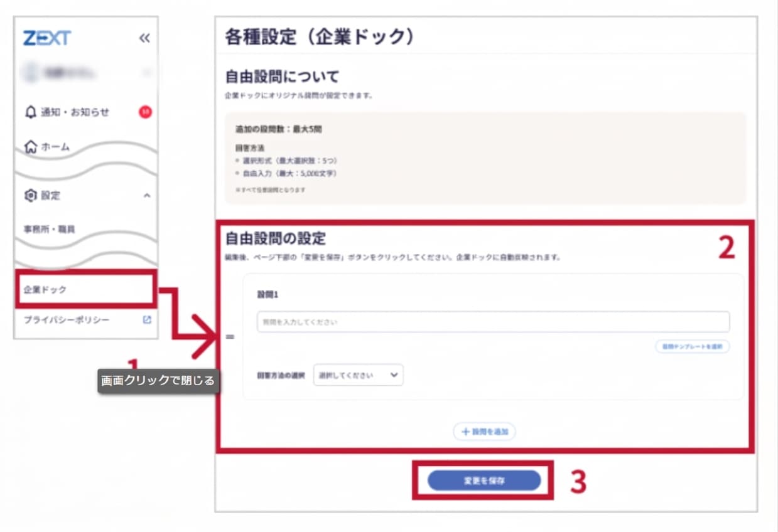Click the ZEXT logo

click(x=47, y=38)
